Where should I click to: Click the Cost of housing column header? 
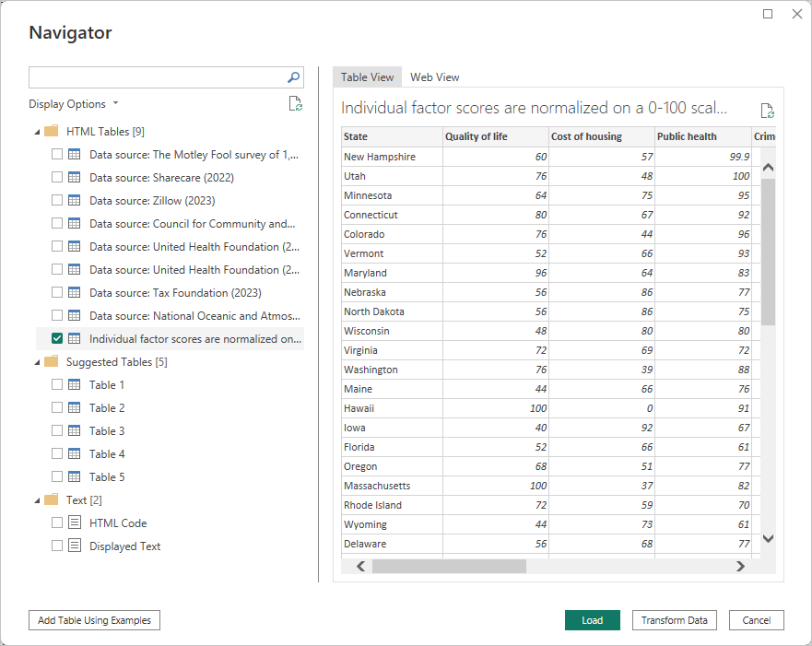point(602,136)
